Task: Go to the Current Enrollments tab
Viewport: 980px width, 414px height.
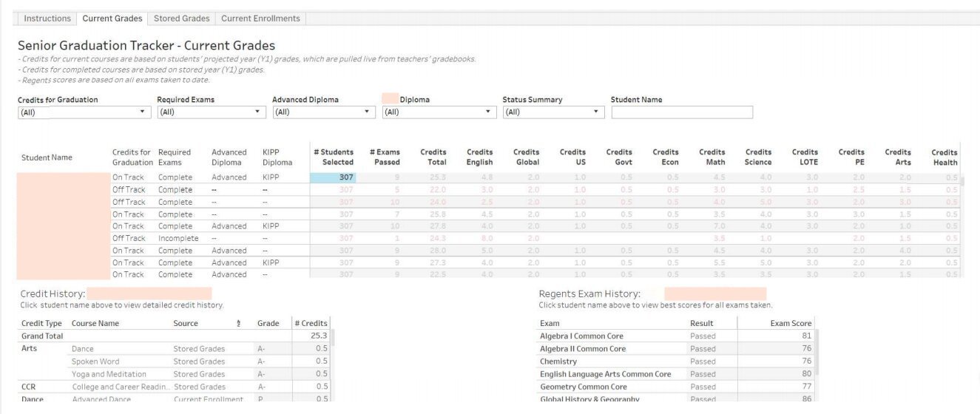Action: click(260, 18)
